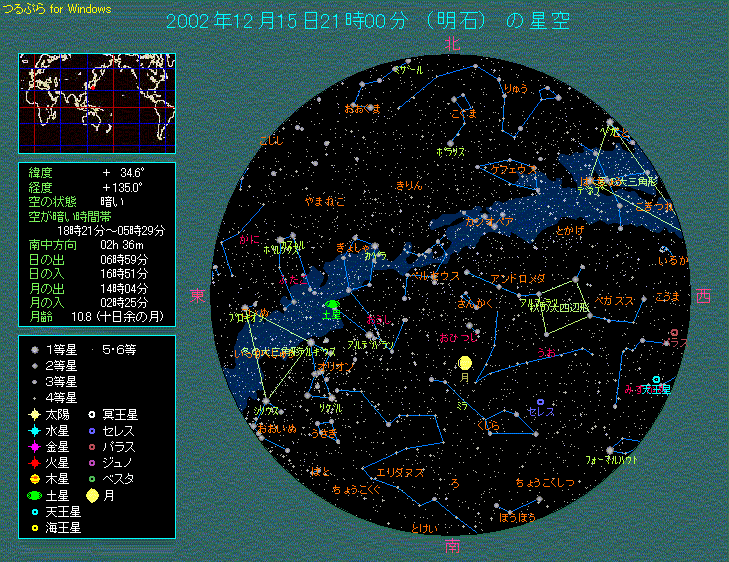This screenshot has height=562, width=729.
Task: Click the Sun (太陽) symbol in the legend
Action: 34,414
